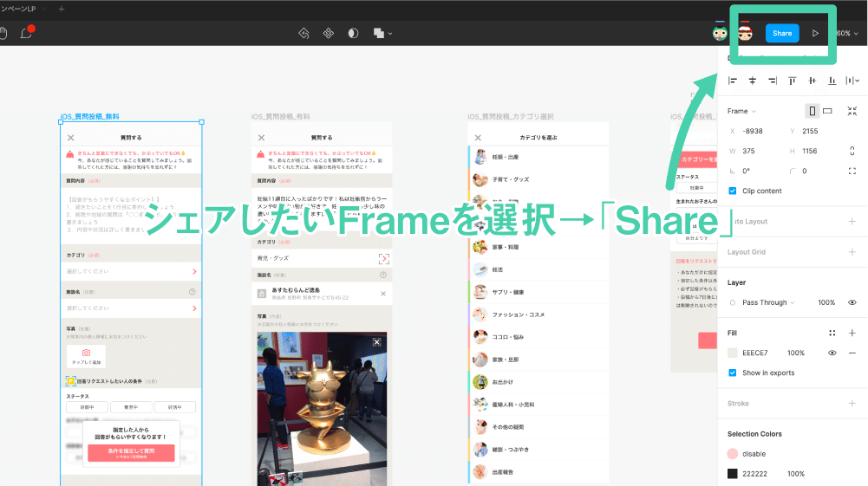This screenshot has width=868, height=486.
Task: Click the 育児・グッズ category field
Action: pos(322,258)
